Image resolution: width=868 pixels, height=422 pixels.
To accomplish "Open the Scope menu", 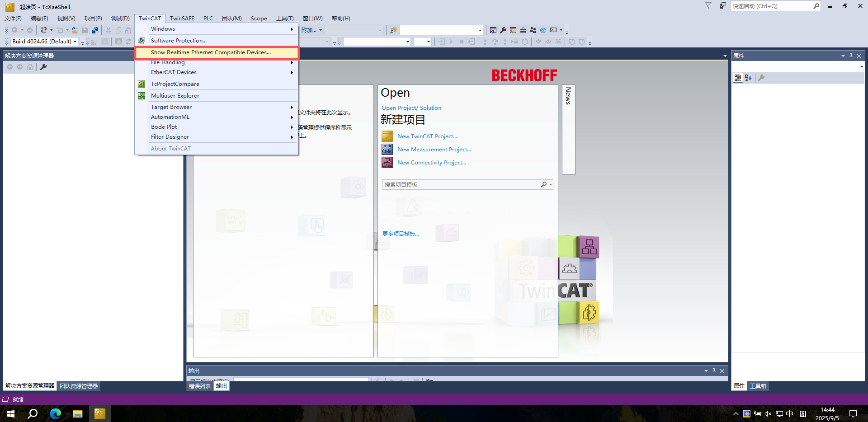I will [259, 19].
